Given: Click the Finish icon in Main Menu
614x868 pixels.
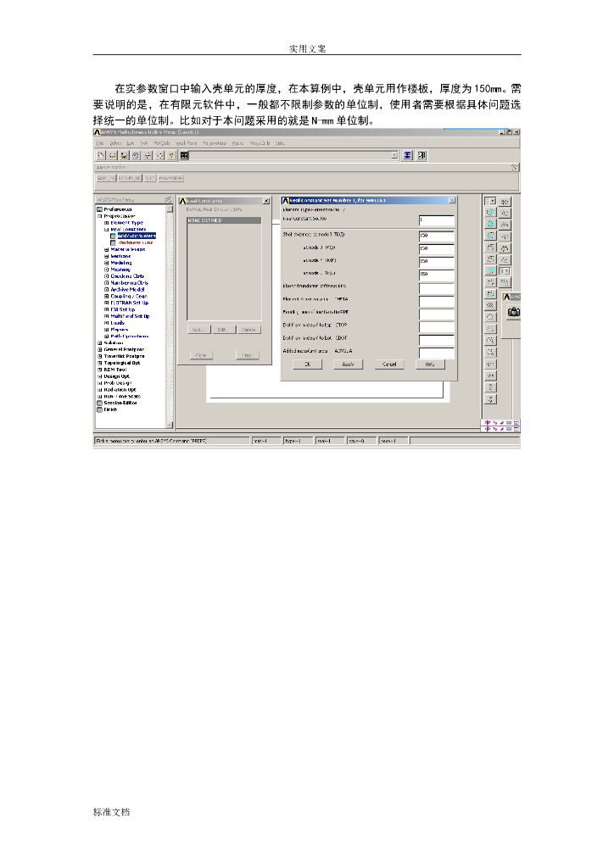Looking at the screenshot, I should [x=100, y=409].
